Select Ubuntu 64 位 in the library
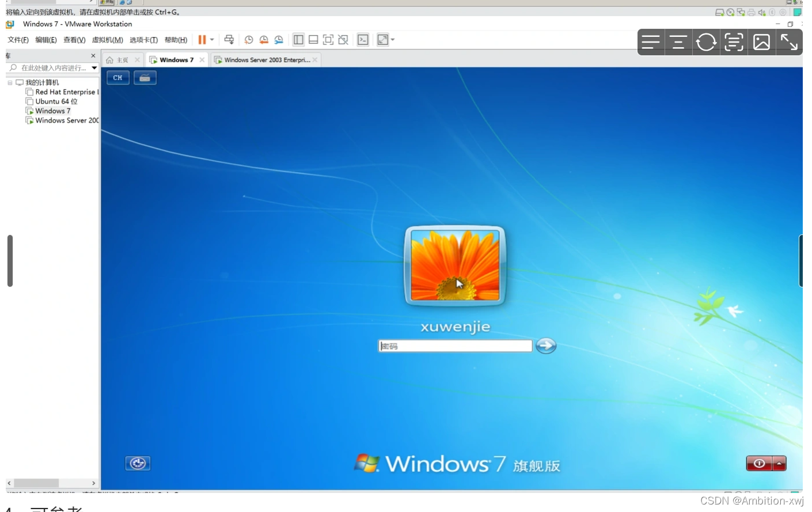The height and width of the screenshot is (512, 812). click(52, 101)
